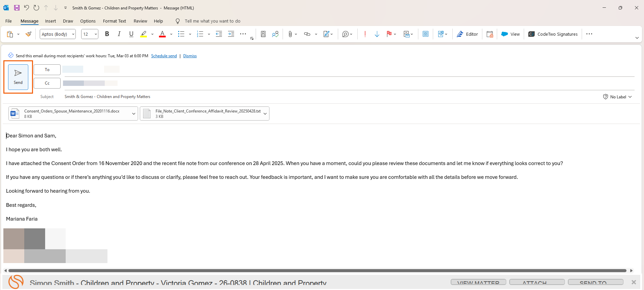644x290 pixels.
Task: Click the Attach File paperclip icon
Action: coord(290,34)
